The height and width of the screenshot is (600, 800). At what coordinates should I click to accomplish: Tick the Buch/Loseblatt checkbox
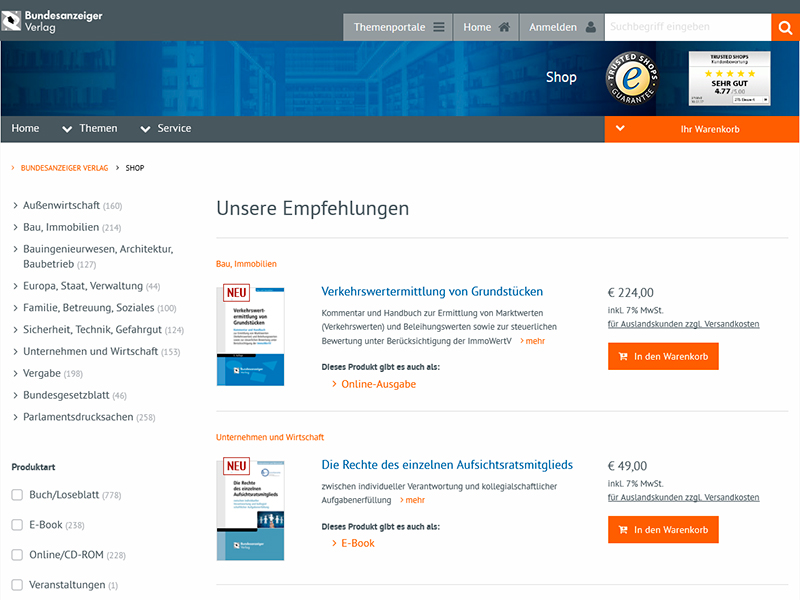(x=17, y=495)
